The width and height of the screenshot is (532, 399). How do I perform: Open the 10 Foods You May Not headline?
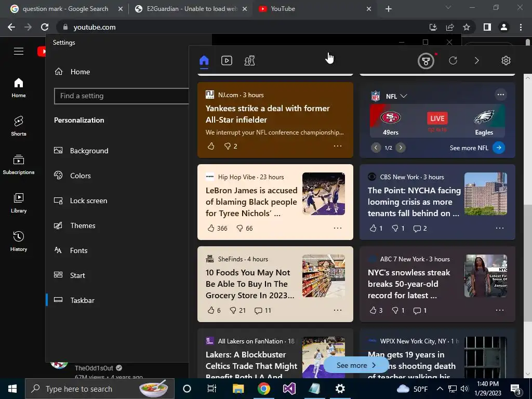pos(250,284)
